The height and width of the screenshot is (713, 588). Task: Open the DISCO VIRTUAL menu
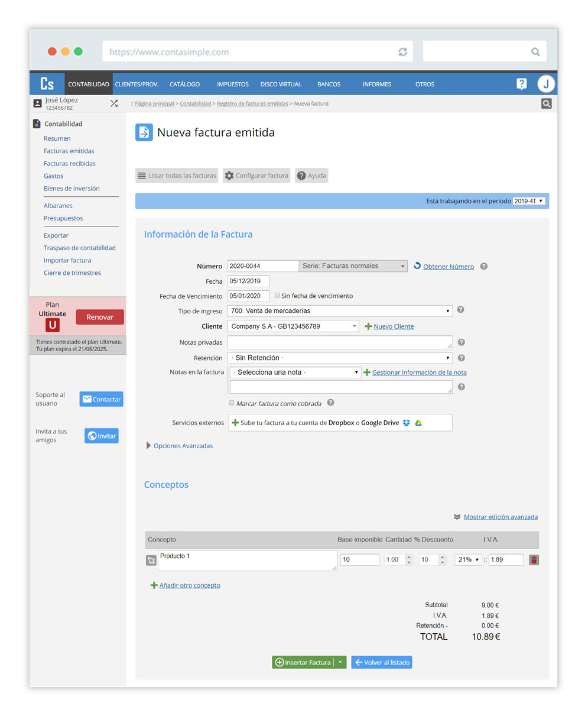point(281,84)
